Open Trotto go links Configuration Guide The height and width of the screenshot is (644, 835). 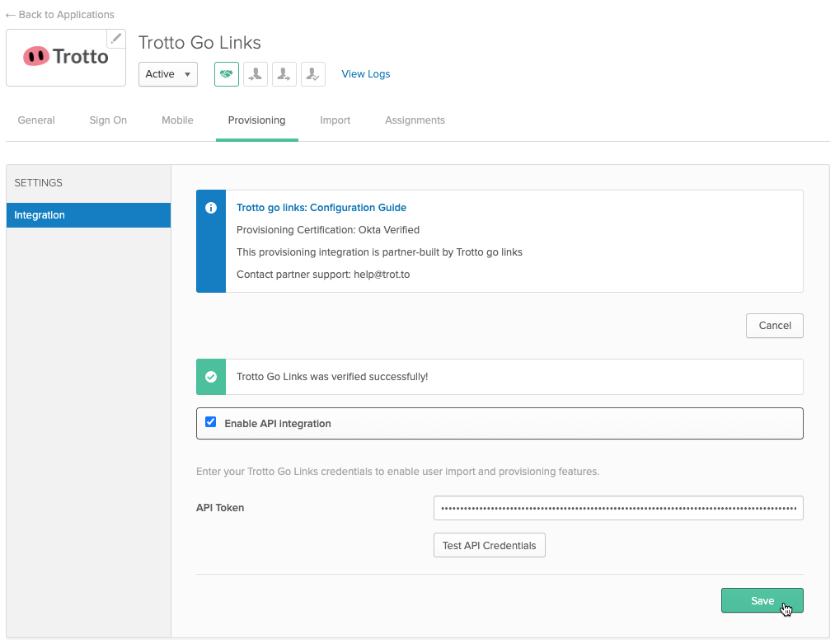[x=321, y=208]
